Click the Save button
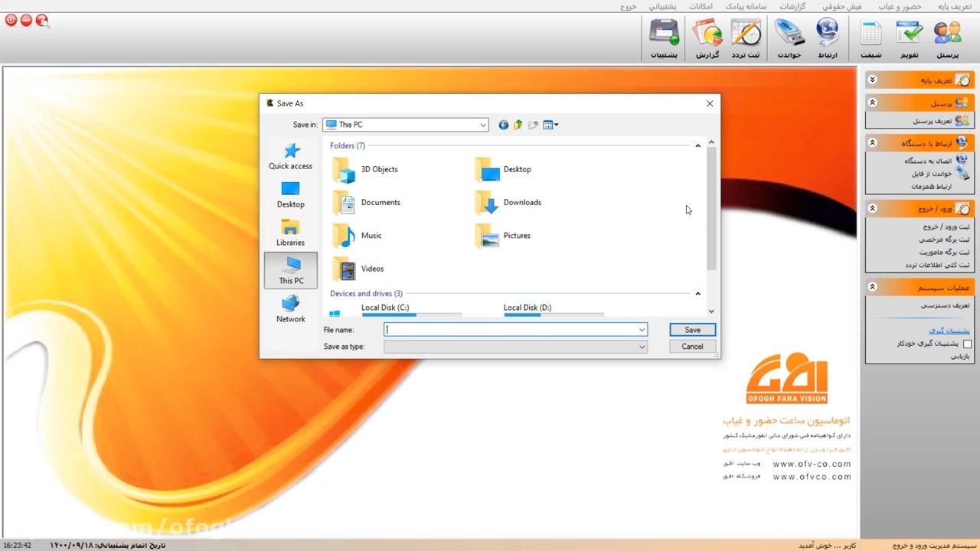Image resolution: width=980 pixels, height=551 pixels. (x=692, y=330)
